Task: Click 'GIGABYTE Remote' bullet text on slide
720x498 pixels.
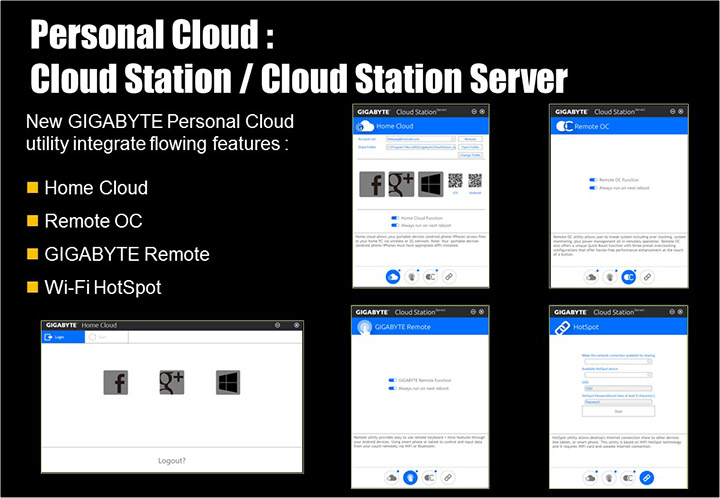Action: [x=127, y=254]
